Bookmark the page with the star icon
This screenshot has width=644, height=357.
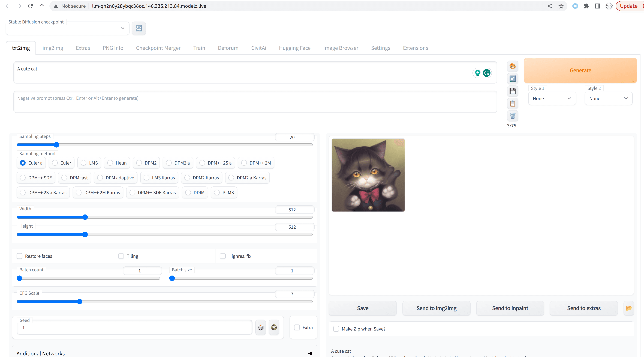(561, 6)
